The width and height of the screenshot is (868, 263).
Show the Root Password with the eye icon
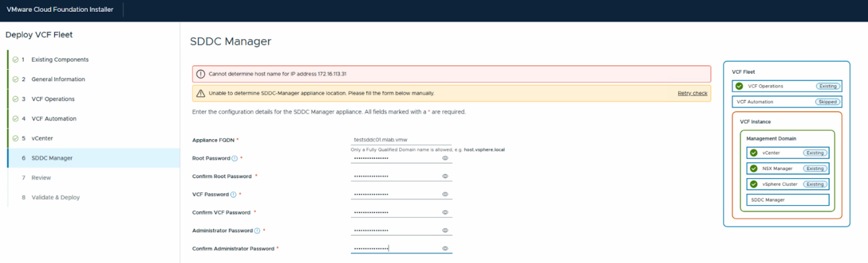[x=445, y=159]
